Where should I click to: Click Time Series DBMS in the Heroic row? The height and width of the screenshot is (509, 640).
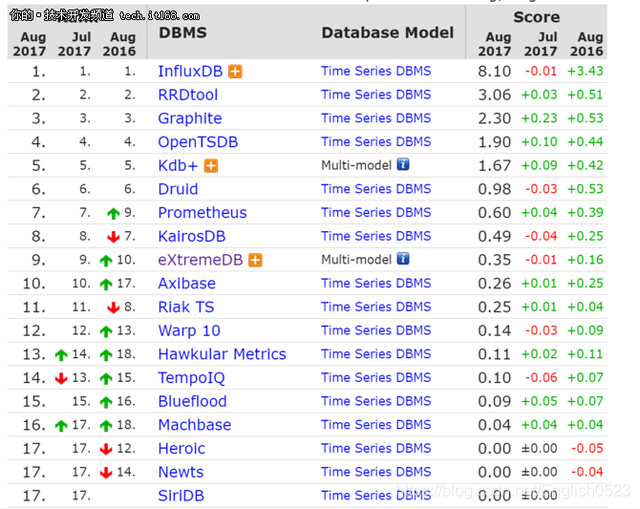tap(376, 448)
